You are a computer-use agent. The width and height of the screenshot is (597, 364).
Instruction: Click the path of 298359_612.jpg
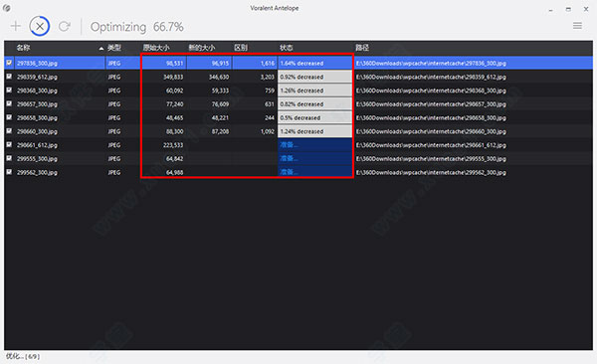click(x=431, y=77)
